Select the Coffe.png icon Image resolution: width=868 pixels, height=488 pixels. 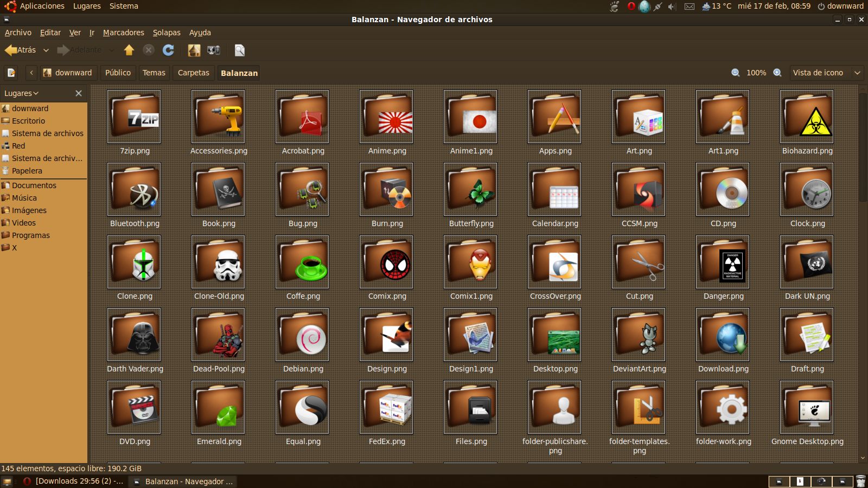coord(302,262)
